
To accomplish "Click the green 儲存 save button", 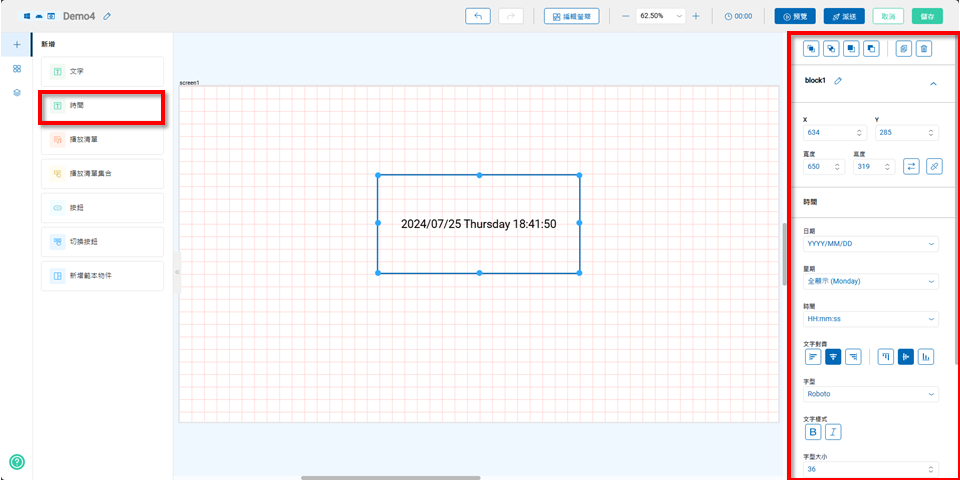I will tap(927, 16).
